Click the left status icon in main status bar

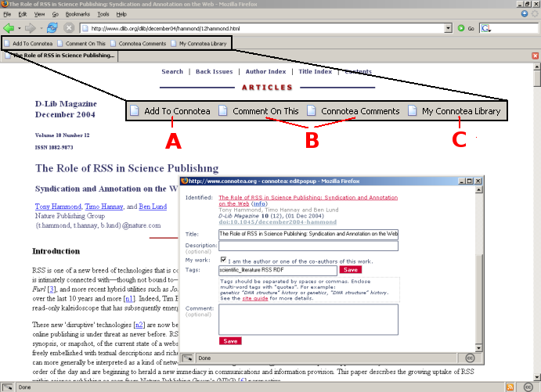point(8,387)
